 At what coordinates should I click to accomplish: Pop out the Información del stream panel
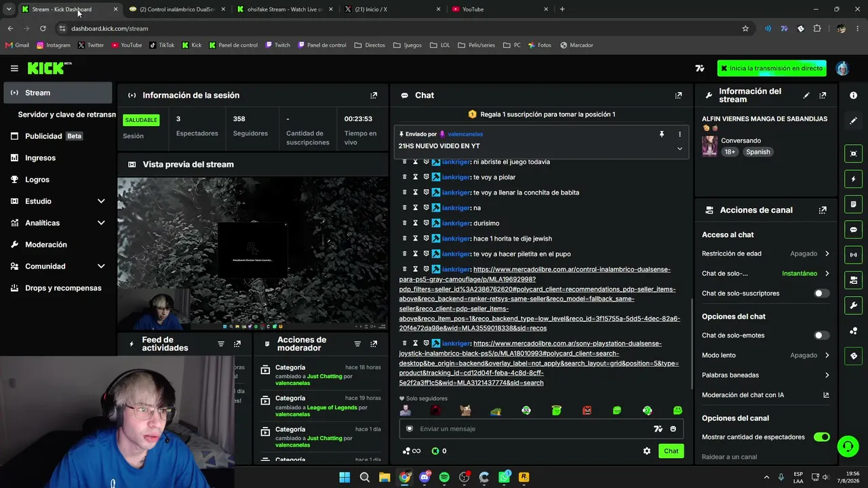pos(823,96)
